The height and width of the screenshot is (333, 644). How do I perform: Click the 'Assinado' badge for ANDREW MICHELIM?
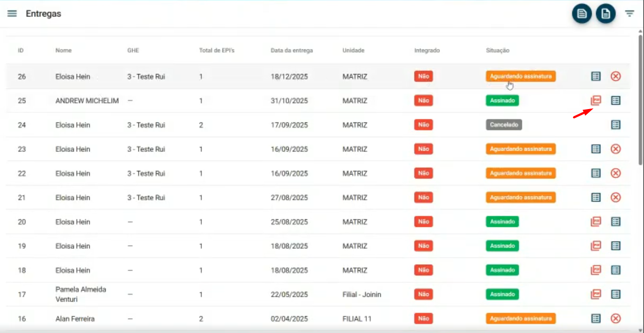point(502,101)
